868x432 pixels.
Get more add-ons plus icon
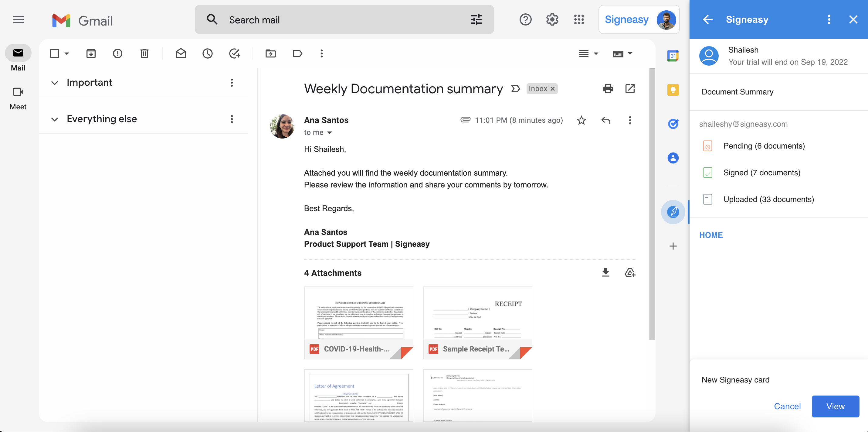673,246
